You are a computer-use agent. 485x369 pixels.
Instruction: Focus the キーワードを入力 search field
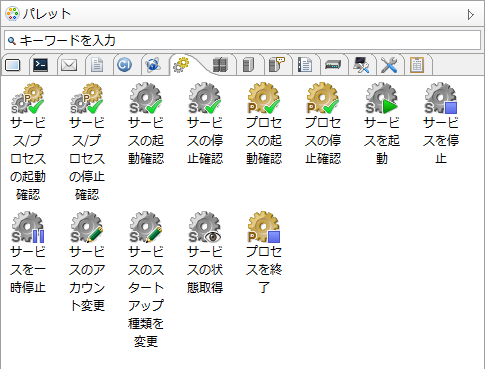pyautogui.click(x=242, y=41)
